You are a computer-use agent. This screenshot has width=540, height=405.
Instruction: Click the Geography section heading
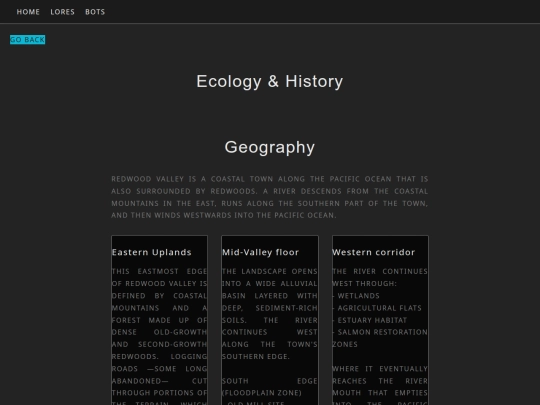(270, 147)
